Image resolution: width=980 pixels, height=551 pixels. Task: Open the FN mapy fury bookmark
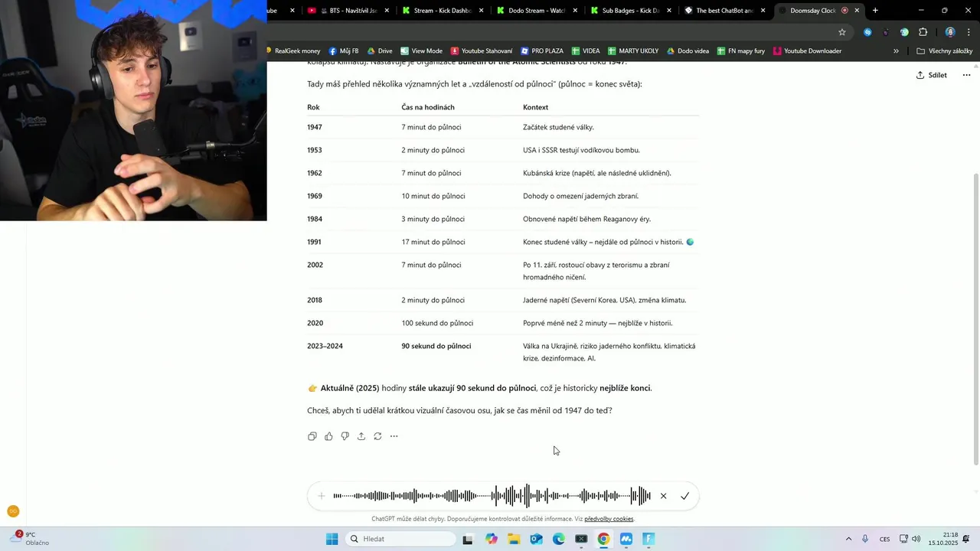coord(741,51)
